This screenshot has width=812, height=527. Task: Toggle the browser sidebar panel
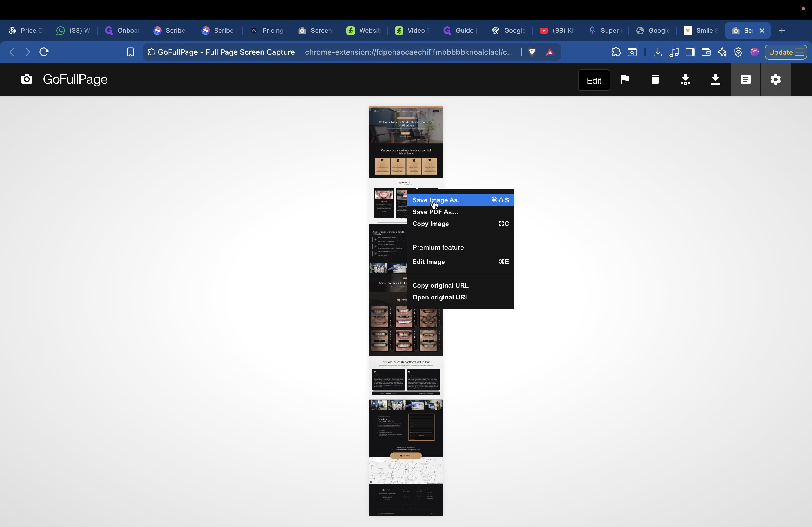coord(690,52)
